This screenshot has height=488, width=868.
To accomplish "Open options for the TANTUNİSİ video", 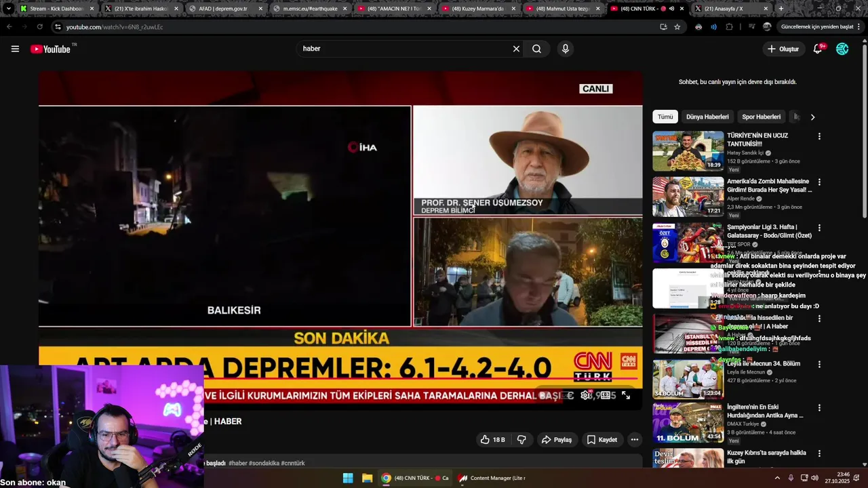I will coord(819,136).
